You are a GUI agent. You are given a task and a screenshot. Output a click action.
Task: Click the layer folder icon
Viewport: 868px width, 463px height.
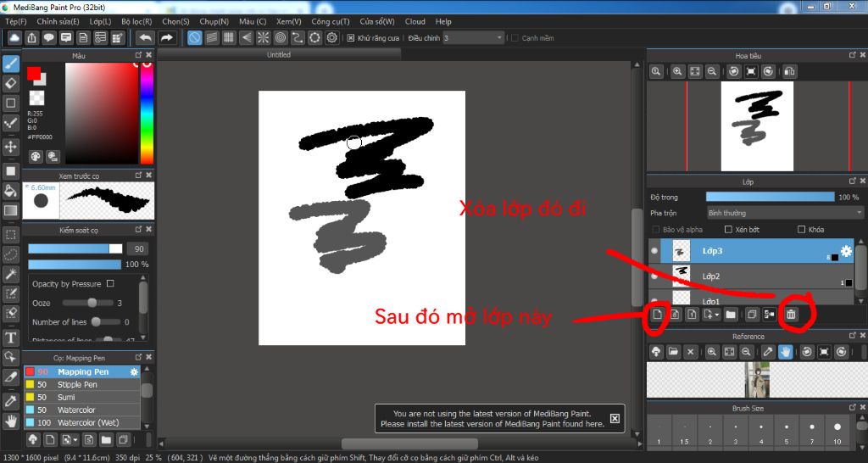click(731, 315)
